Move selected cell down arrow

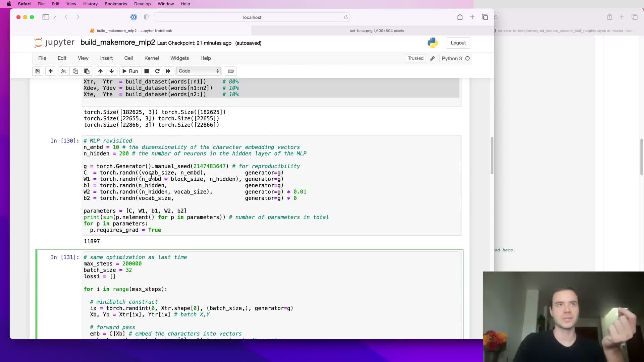112,71
